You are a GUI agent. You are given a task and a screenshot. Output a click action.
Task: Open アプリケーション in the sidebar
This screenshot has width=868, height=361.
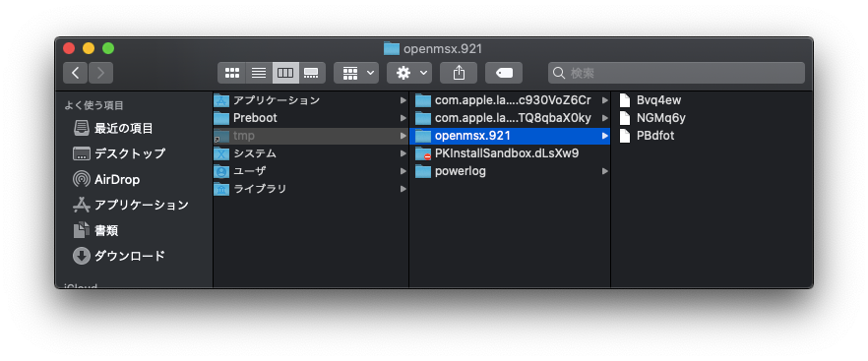141,205
